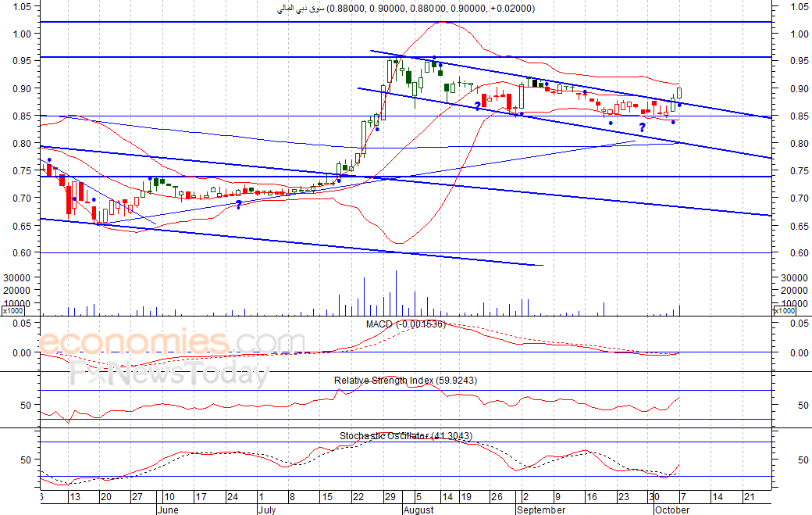Screen dimensions: 812x515
Task: Click the 0.05 MACD label on left axis
Action: click(22, 324)
